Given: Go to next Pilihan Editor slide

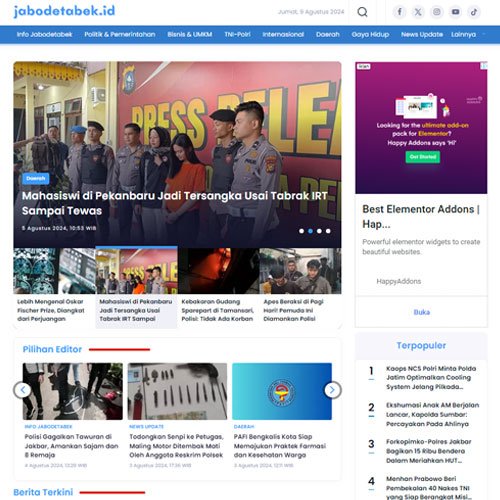Looking at the screenshot, I should (332, 390).
